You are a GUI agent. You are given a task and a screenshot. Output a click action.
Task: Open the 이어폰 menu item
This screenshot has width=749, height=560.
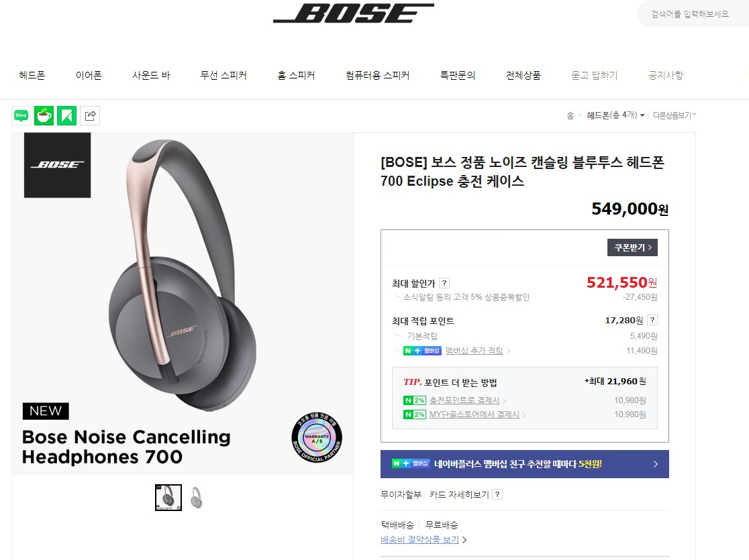coord(89,76)
